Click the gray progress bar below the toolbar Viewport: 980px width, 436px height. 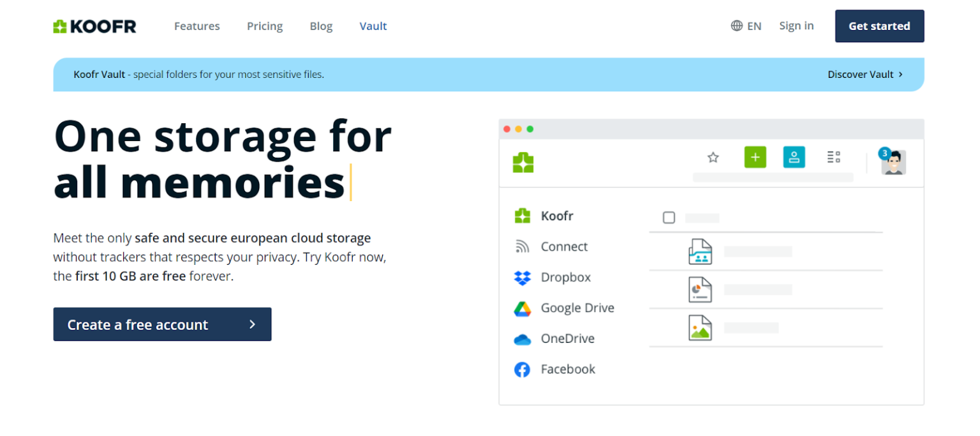(772, 178)
